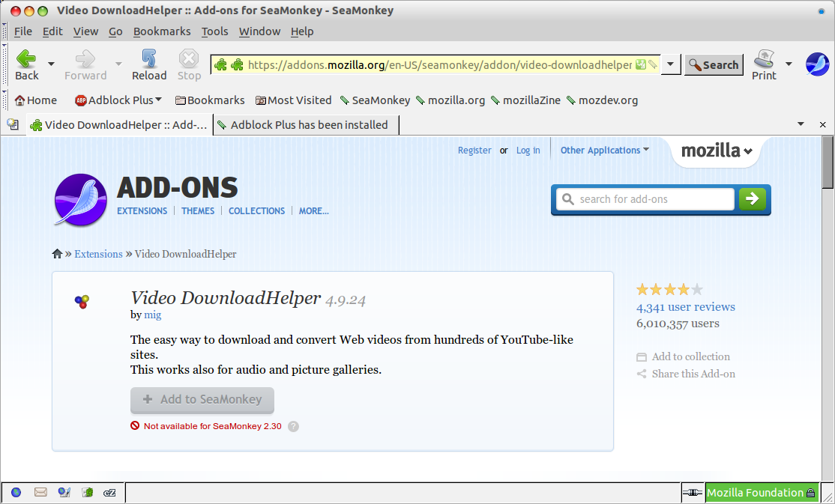This screenshot has height=504, width=835.
Task: Open the Go menu
Action: coord(115,31)
